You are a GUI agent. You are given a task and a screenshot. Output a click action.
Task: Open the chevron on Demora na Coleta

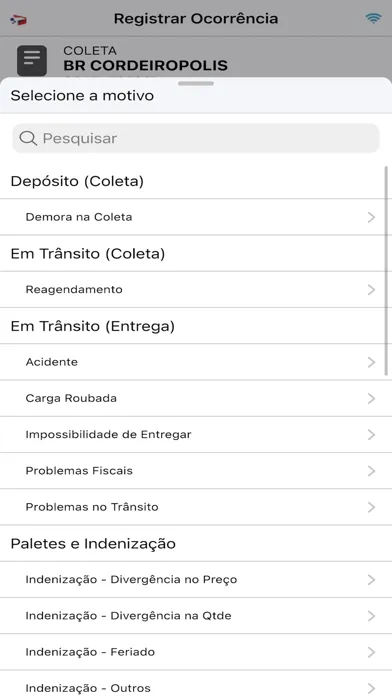click(x=372, y=217)
